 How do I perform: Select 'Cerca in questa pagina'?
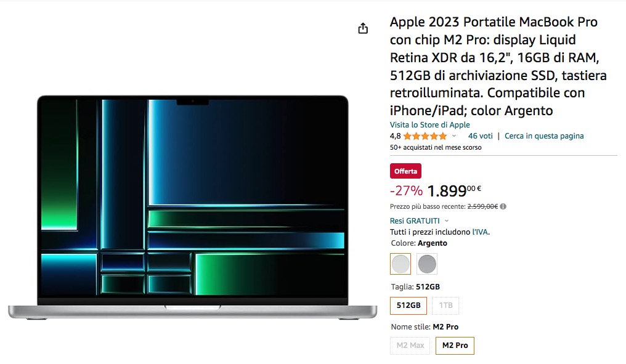click(x=544, y=136)
